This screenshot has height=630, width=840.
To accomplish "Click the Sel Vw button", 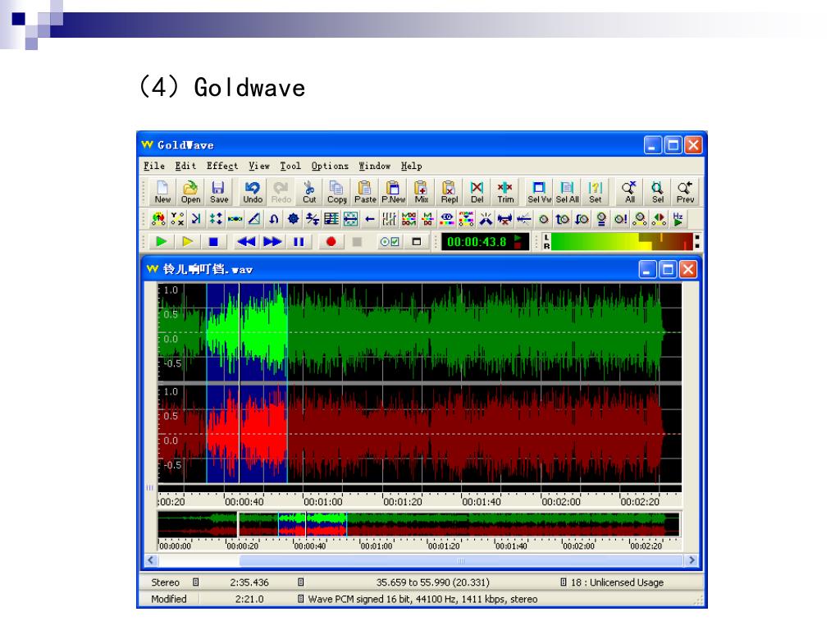I will [x=539, y=192].
